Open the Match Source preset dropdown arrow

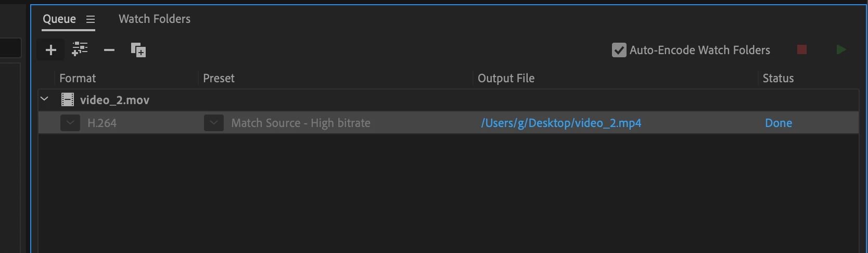213,123
